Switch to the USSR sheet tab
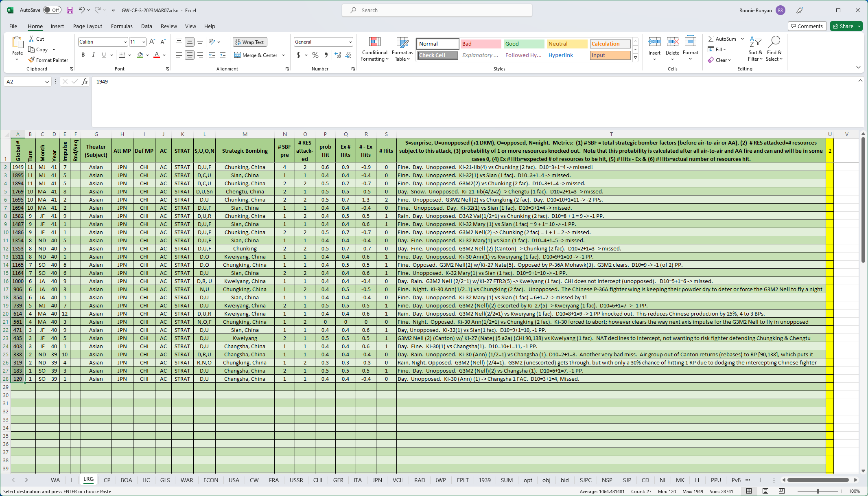 tap(296, 480)
